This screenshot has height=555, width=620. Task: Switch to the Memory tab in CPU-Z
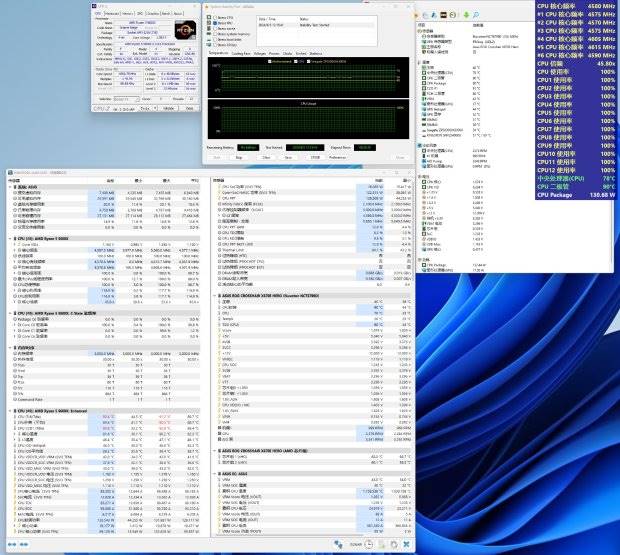tap(127, 13)
